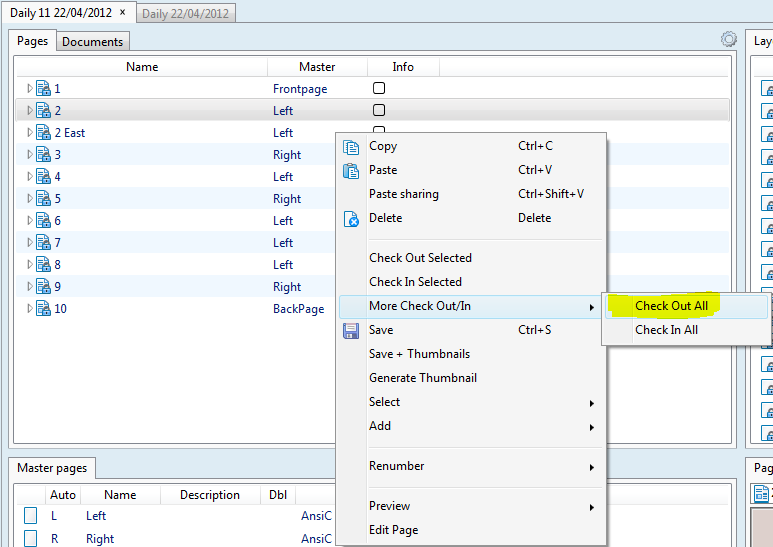Click the page icon for row 6
The width and height of the screenshot is (773, 547).
click(x=43, y=220)
